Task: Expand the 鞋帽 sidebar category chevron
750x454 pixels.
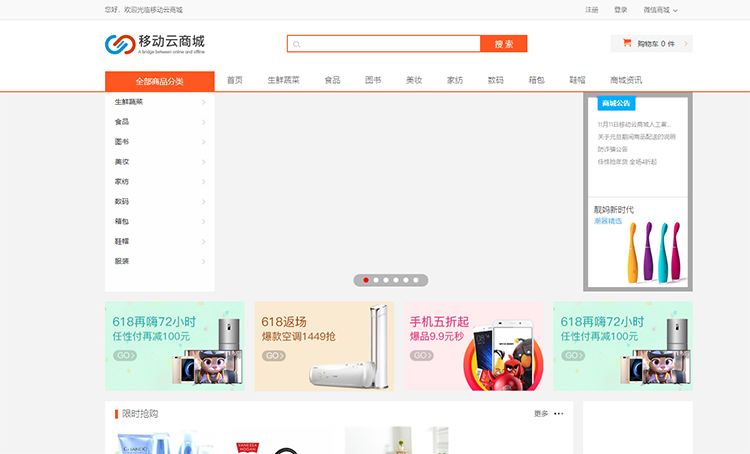Action: point(203,242)
